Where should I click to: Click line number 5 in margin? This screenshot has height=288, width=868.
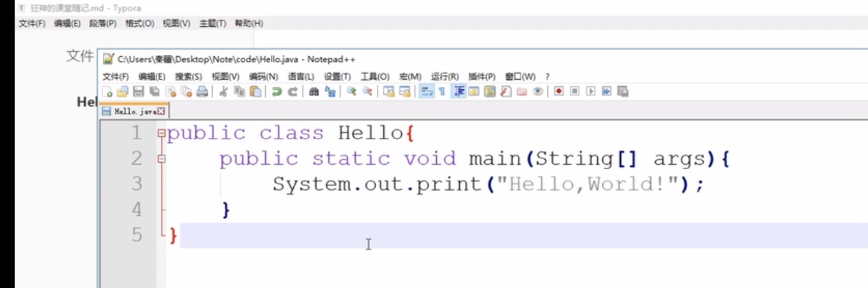[137, 235]
